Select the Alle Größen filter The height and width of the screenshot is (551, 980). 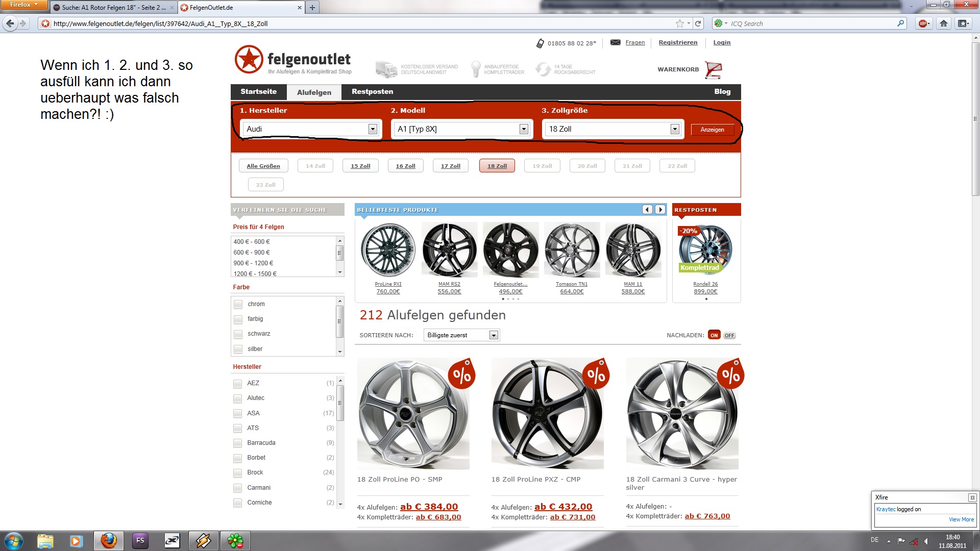[263, 166]
